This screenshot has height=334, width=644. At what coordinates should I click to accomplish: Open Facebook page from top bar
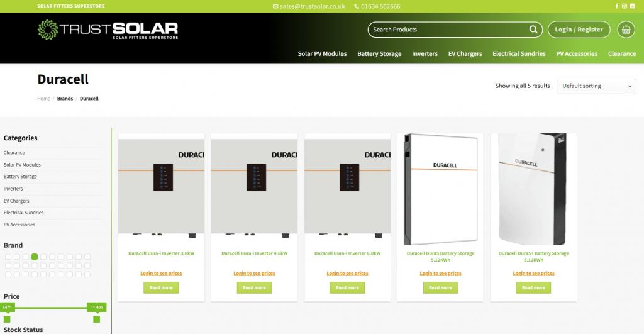click(x=616, y=6)
